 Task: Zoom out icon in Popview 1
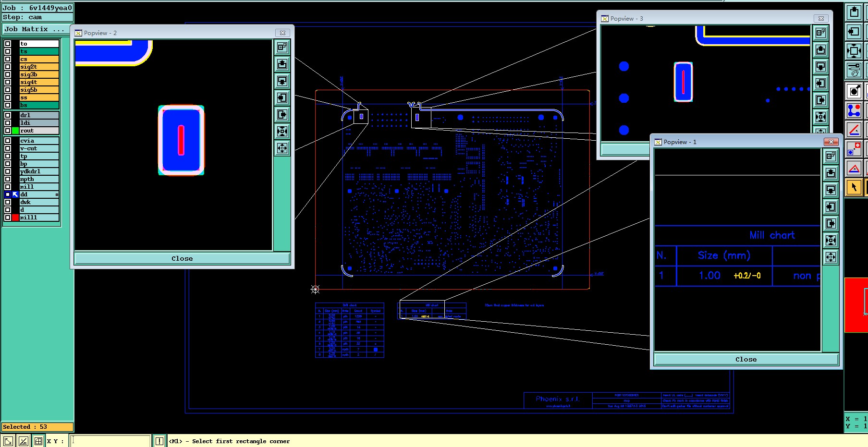(831, 257)
